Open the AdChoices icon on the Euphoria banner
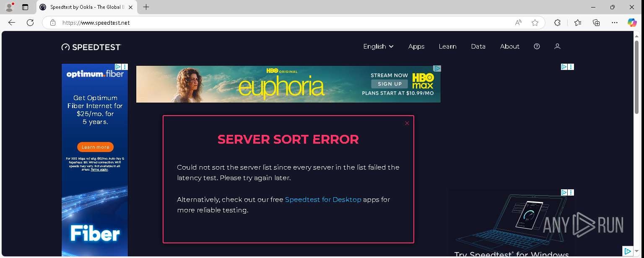644x258 pixels. [437, 68]
